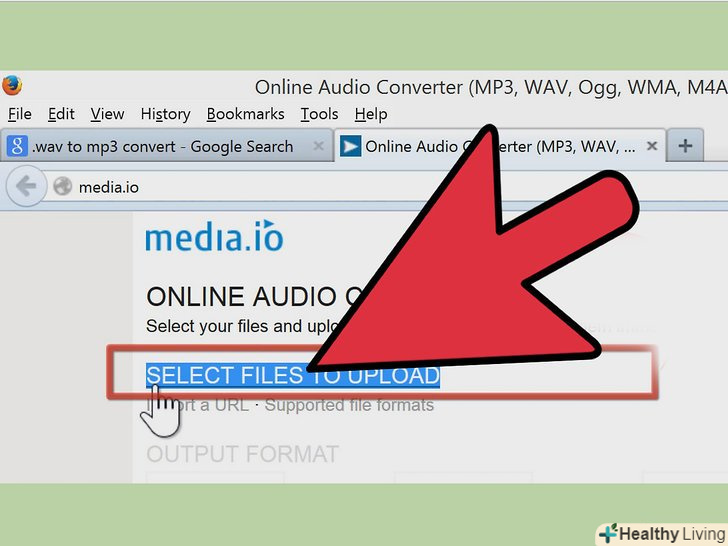Switch to the Online Audio Converter tab

(500, 146)
